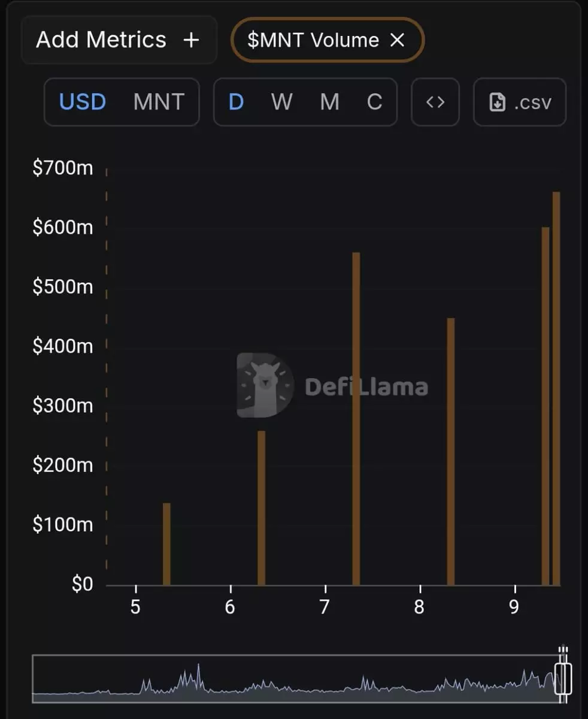
Task: Click the range slider handle on timeline
Action: (x=563, y=677)
